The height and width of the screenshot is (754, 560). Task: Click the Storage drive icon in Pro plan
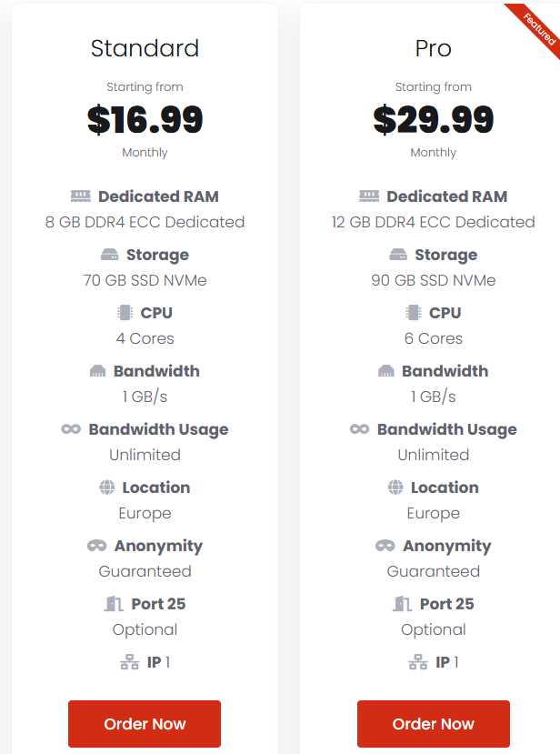tap(398, 255)
